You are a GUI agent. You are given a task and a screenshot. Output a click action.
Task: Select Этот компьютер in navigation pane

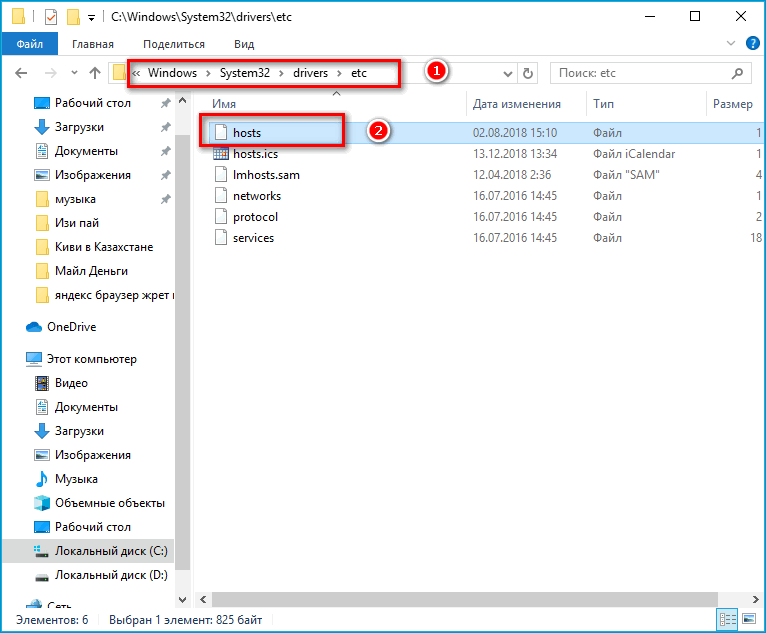point(92,359)
